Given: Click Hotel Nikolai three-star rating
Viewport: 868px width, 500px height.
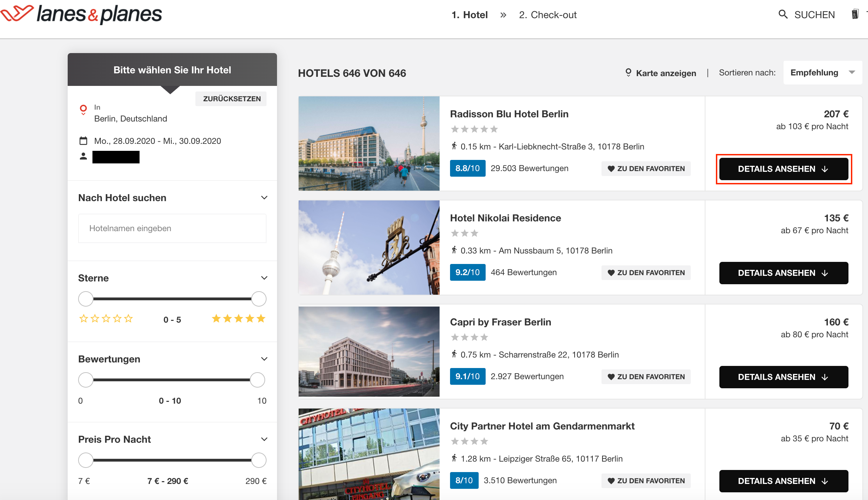Looking at the screenshot, I should [x=464, y=233].
